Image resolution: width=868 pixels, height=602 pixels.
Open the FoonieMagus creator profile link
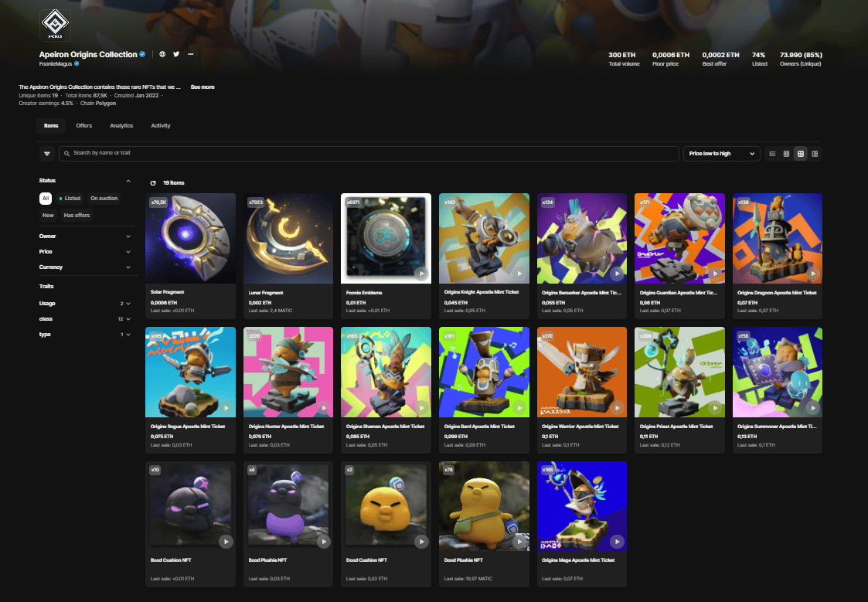point(56,63)
